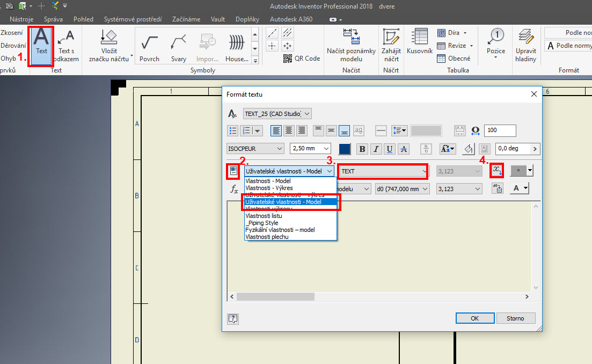Expand the 2,50 mm text size dropdown
592x364 pixels.
pyautogui.click(x=310, y=149)
